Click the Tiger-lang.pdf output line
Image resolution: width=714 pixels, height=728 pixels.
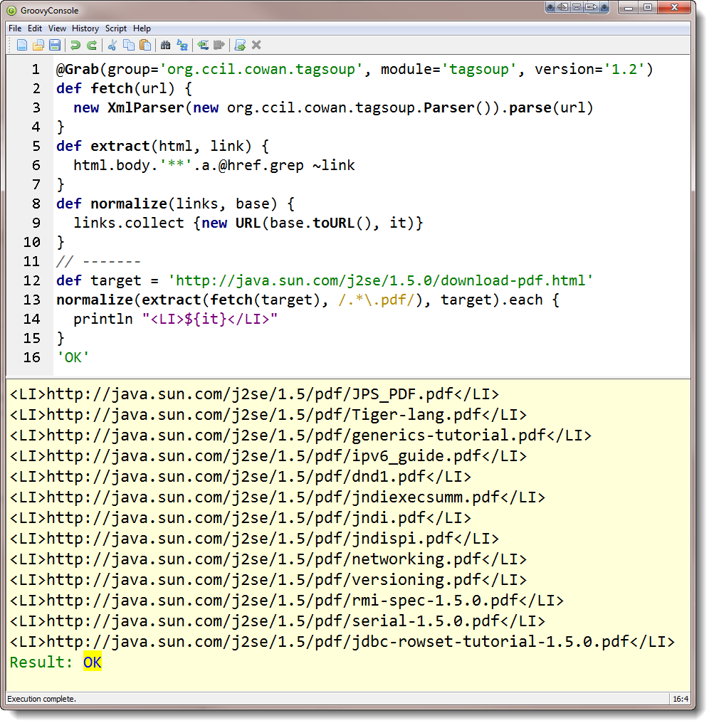pos(268,415)
